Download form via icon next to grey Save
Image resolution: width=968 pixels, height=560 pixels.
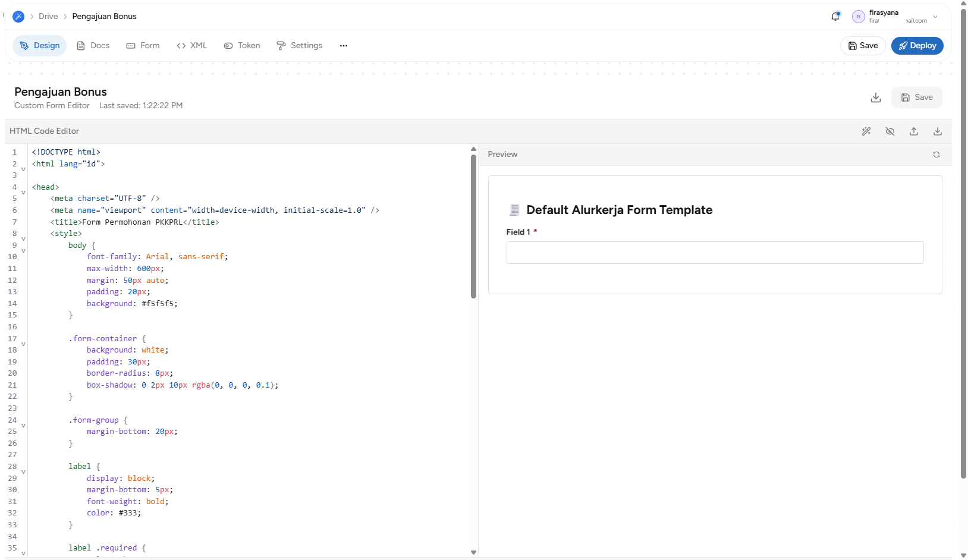(876, 97)
